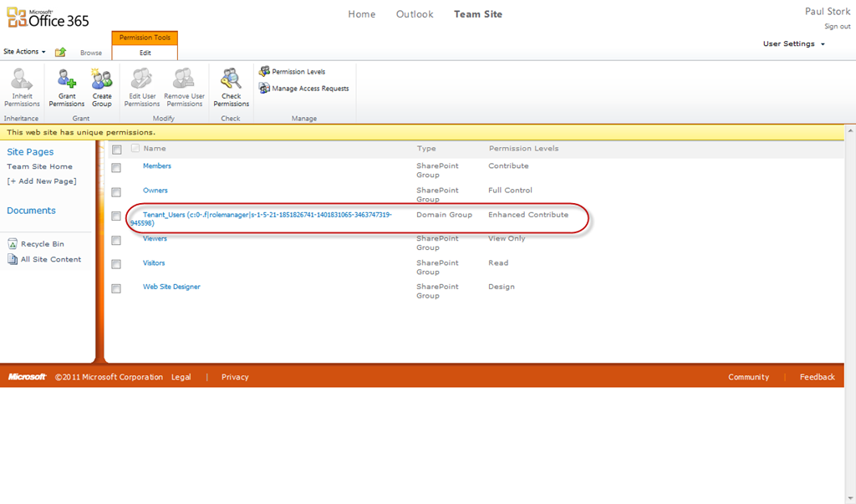The height and width of the screenshot is (504, 856).
Task: Open the User Settings dropdown
Action: click(793, 43)
